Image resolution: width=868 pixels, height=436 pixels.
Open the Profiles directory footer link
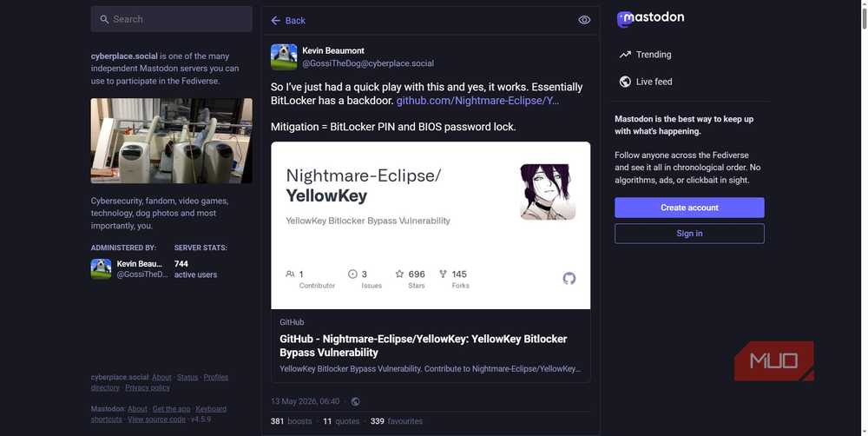coord(160,382)
